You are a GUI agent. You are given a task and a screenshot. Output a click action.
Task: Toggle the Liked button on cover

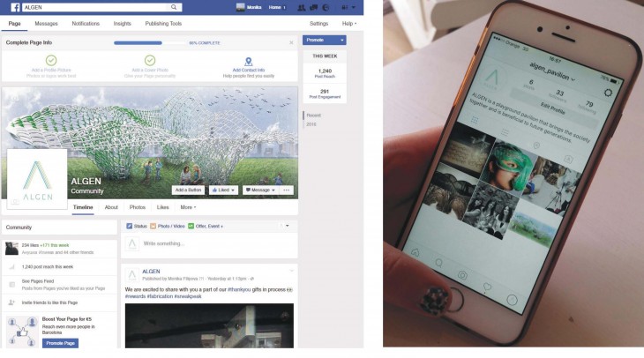tap(223, 190)
